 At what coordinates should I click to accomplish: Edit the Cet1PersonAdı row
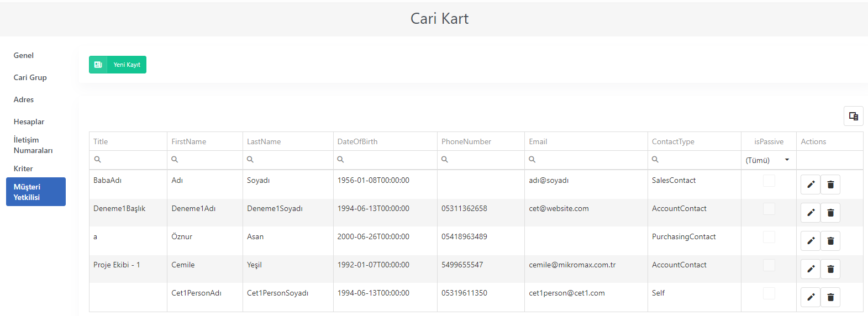(811, 297)
